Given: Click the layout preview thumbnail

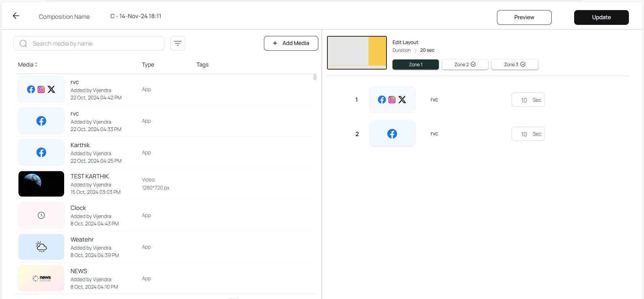Looking at the screenshot, I should (357, 53).
